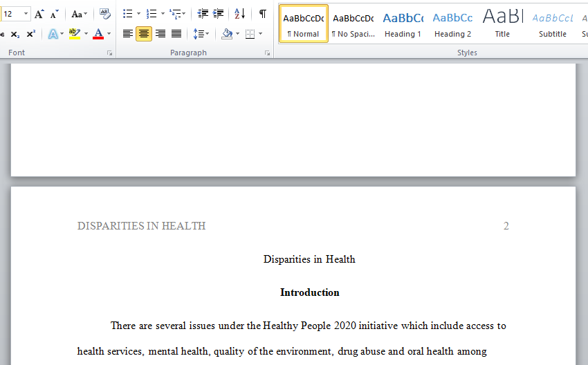Apply the Subtitle style

pos(553,24)
